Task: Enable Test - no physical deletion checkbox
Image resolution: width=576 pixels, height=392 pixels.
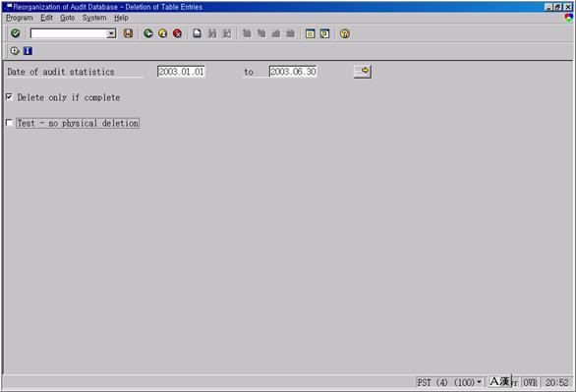Action: [x=9, y=123]
